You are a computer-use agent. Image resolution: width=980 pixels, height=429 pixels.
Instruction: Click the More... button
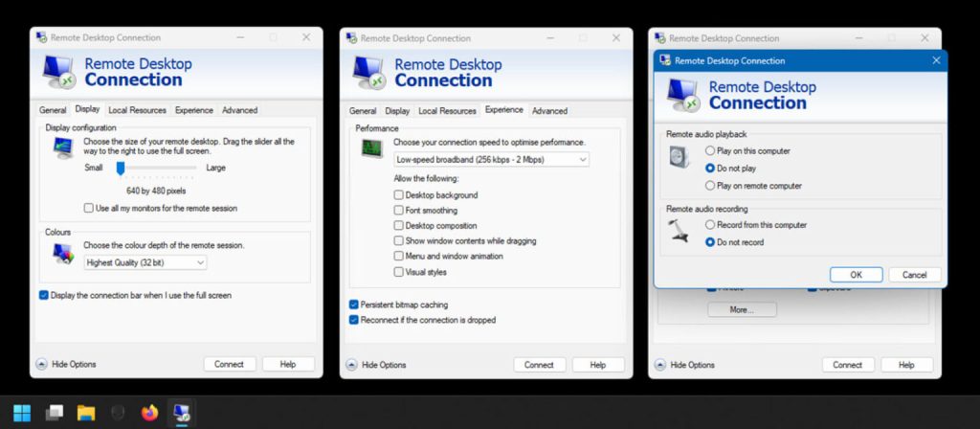[x=742, y=310]
